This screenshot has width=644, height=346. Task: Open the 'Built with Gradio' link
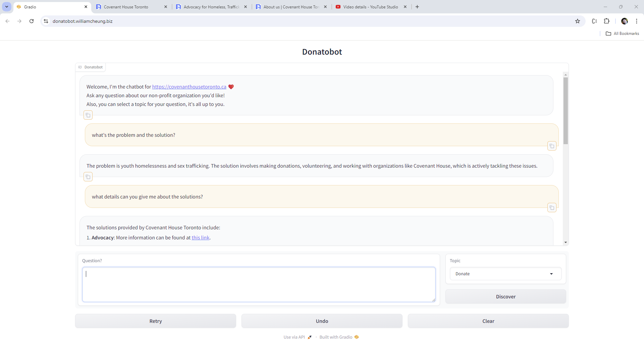tap(339, 337)
